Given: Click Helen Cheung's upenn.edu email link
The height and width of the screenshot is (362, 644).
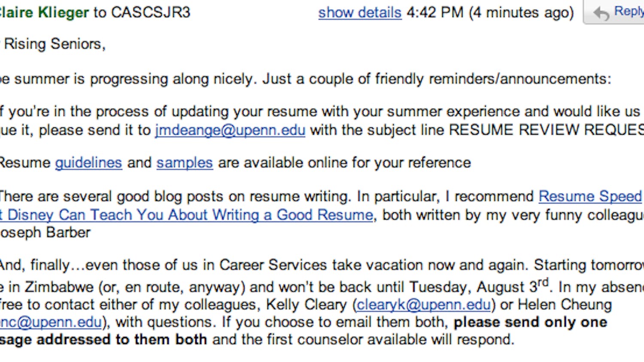Looking at the screenshot, I should click(52, 323).
